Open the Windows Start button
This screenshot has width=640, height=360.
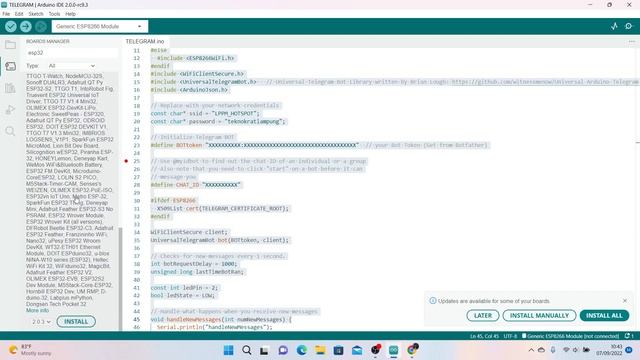[x=229, y=350]
